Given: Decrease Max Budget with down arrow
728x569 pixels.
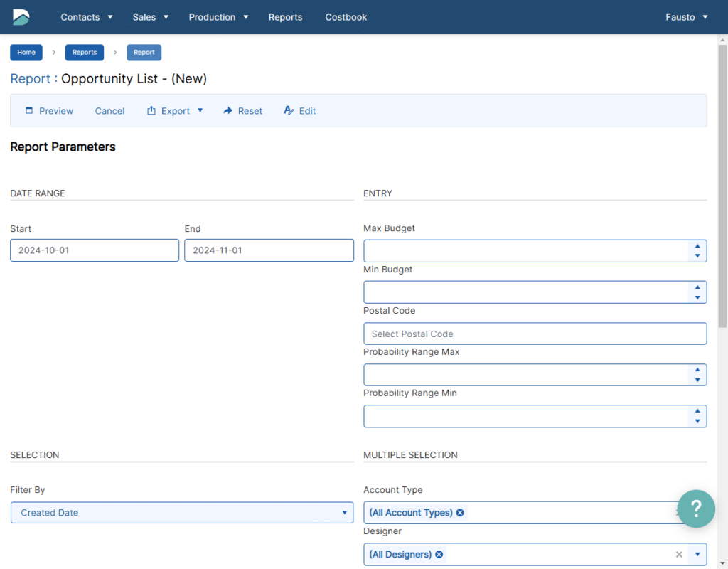Looking at the screenshot, I should pyautogui.click(x=697, y=256).
